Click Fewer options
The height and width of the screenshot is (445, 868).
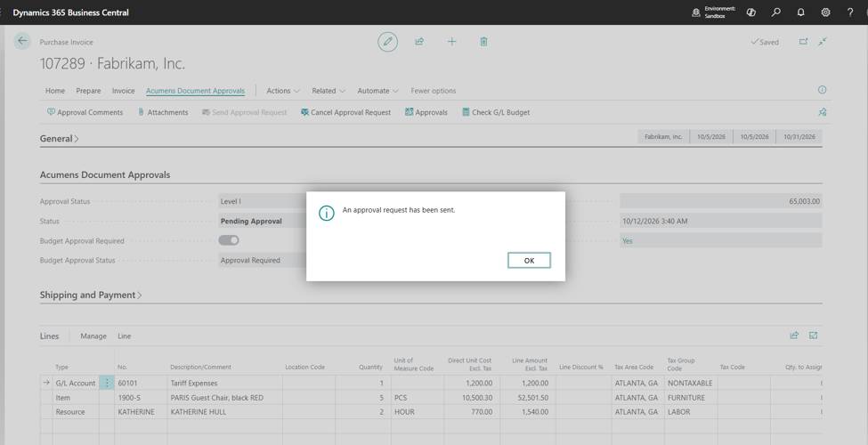point(434,91)
